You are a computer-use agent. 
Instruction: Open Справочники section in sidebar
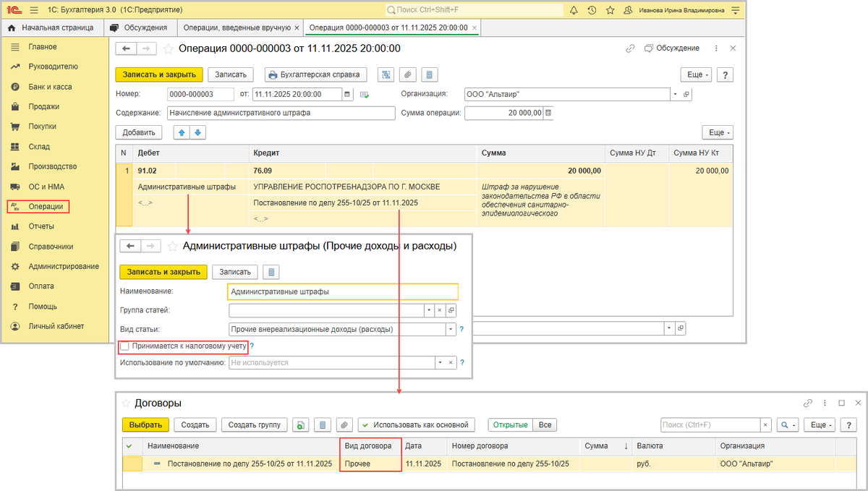pyautogui.click(x=51, y=246)
